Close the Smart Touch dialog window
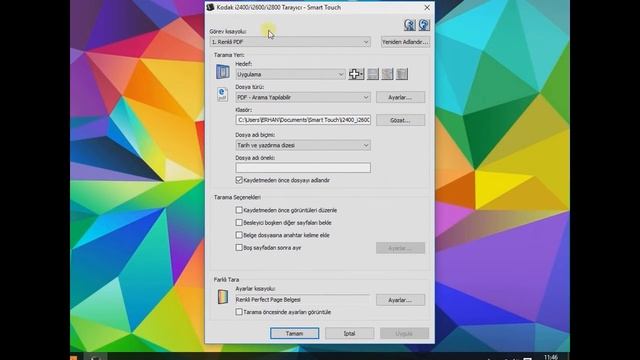640x360 pixels. 427,7
